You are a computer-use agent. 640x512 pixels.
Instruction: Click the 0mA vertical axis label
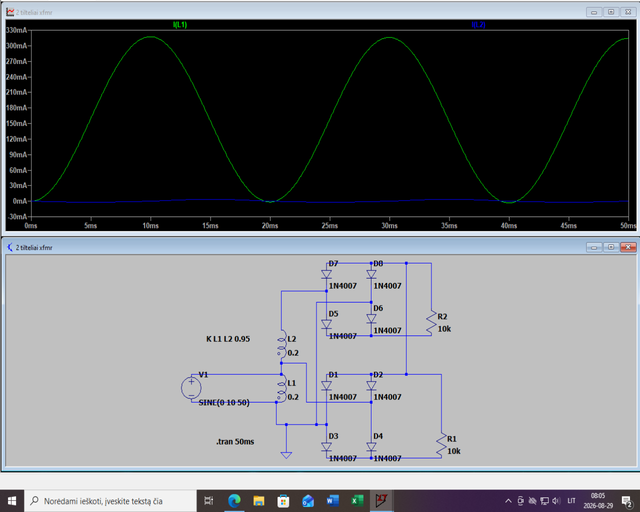click(20, 201)
